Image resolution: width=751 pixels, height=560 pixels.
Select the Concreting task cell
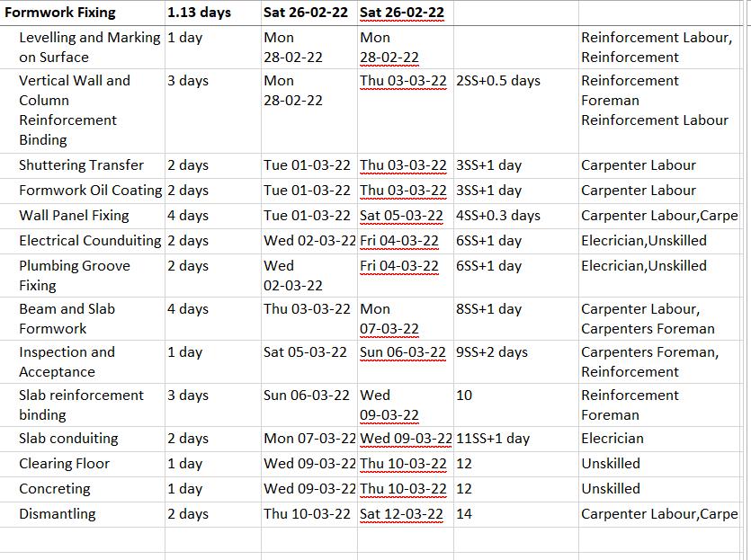point(55,489)
